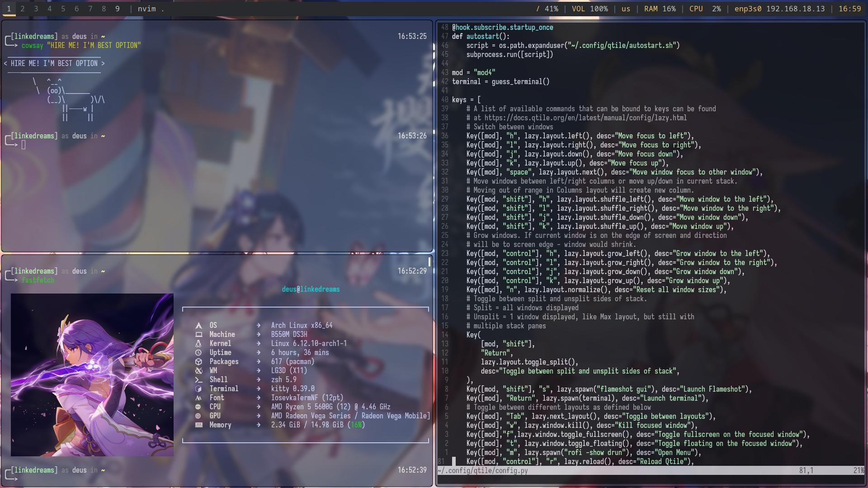The width and height of the screenshot is (868, 488).
Task: Switch to workspace 2 in the bar
Action: point(22,9)
